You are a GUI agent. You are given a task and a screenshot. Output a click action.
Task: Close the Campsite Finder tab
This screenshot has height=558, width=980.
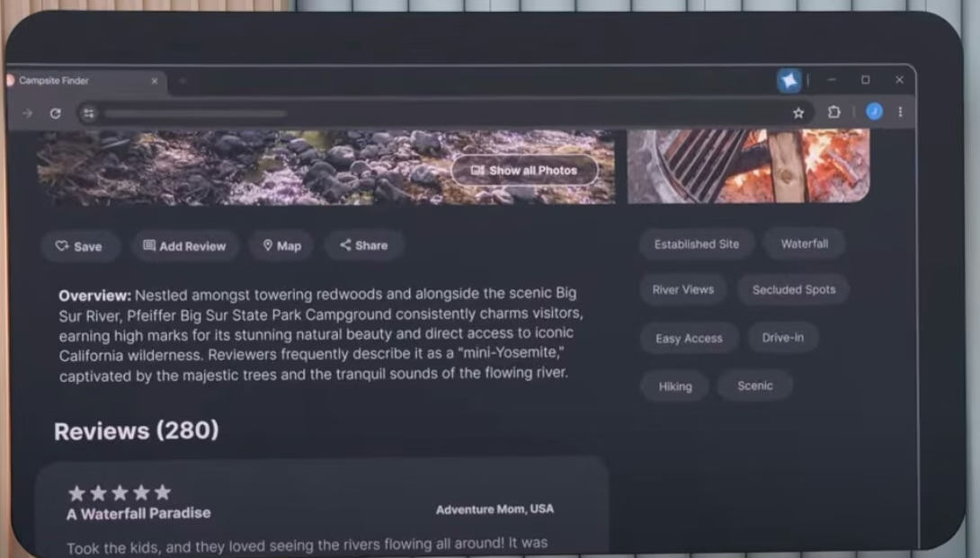pos(154,81)
